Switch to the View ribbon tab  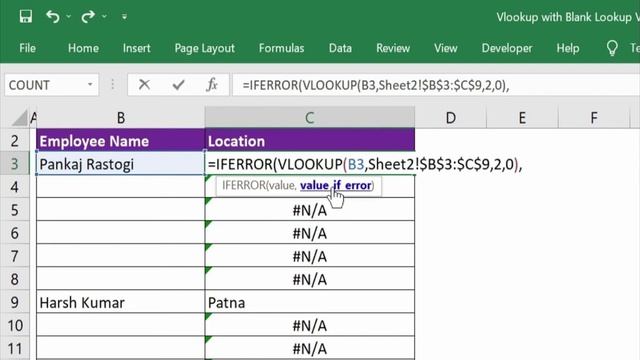[x=445, y=48]
